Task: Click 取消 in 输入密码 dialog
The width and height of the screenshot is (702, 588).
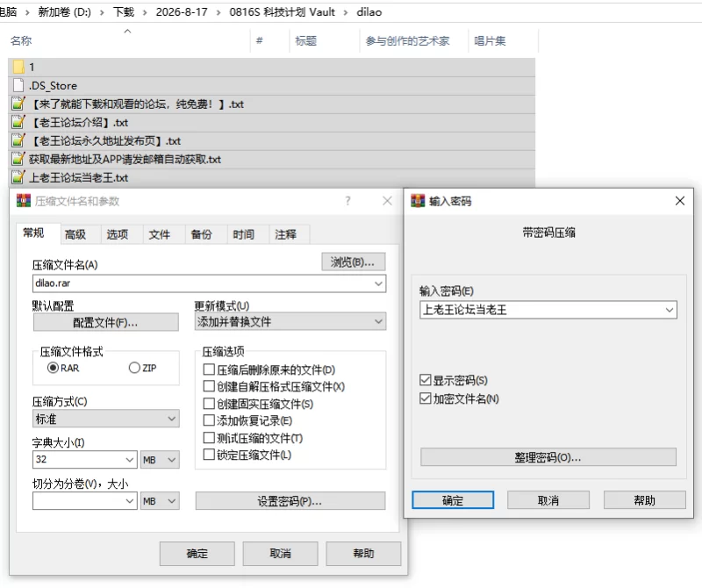Action: pos(548,499)
